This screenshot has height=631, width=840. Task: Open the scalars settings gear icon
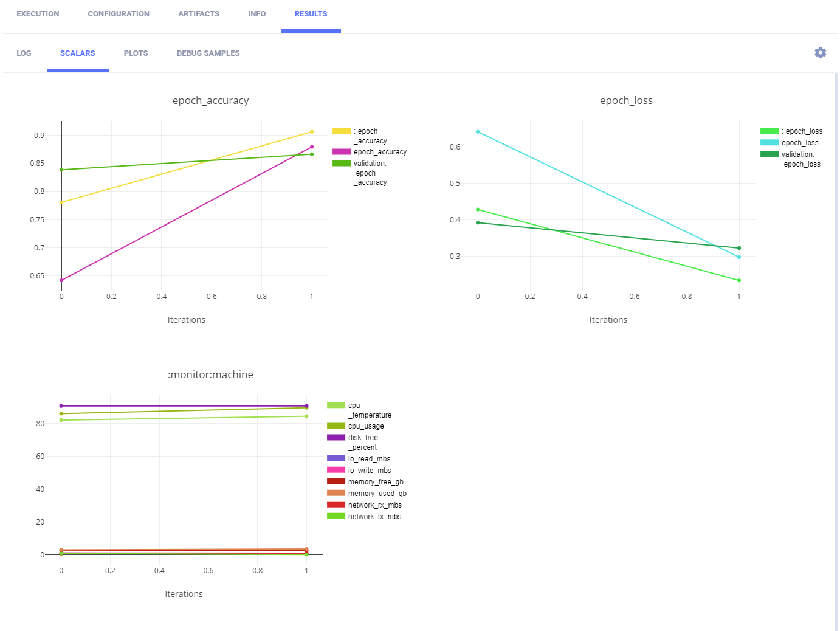pos(820,53)
